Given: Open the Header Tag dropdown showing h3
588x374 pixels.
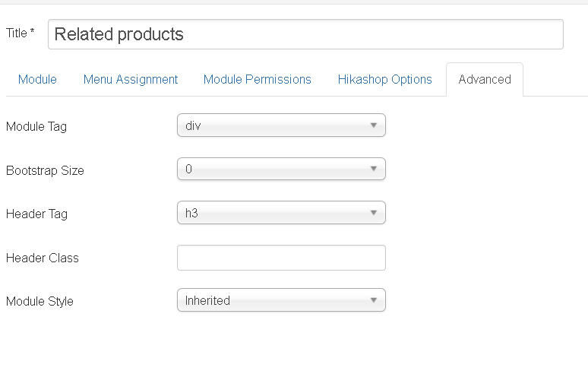Looking at the screenshot, I should point(281,213).
